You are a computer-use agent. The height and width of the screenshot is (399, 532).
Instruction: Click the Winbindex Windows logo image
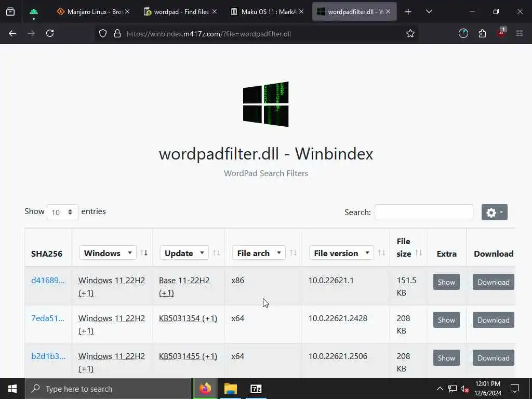pyautogui.click(x=265, y=104)
